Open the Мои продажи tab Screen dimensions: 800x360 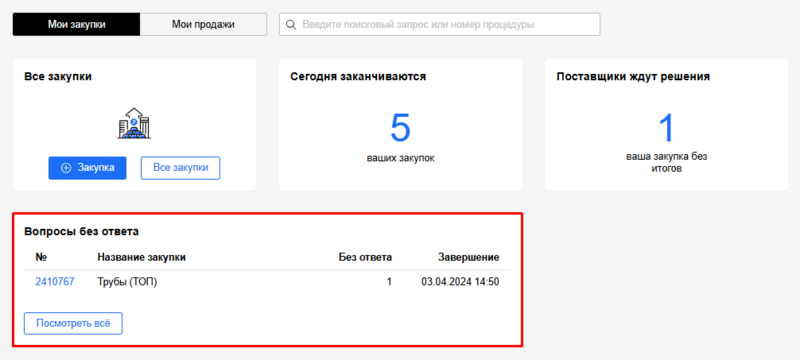pyautogui.click(x=203, y=24)
